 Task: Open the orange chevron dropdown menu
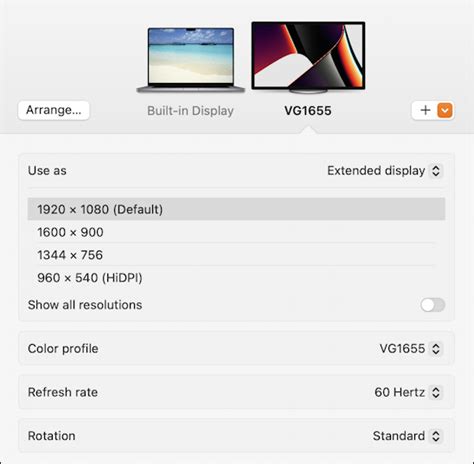(x=445, y=110)
